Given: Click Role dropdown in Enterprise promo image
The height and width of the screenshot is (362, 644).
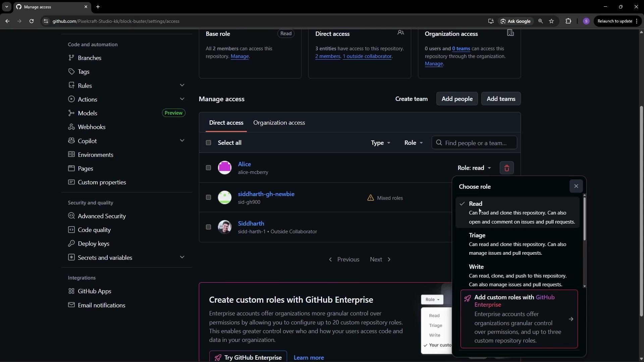Looking at the screenshot, I should point(432,300).
